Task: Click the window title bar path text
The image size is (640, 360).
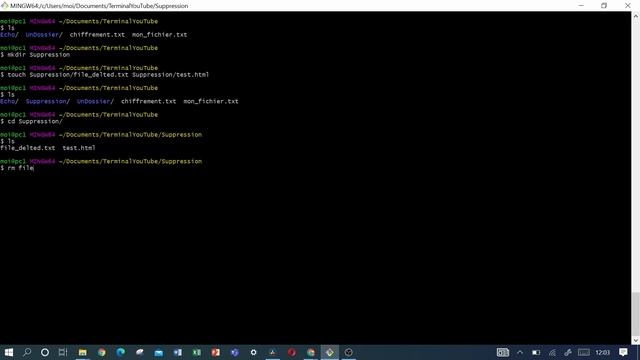Action: (99, 6)
